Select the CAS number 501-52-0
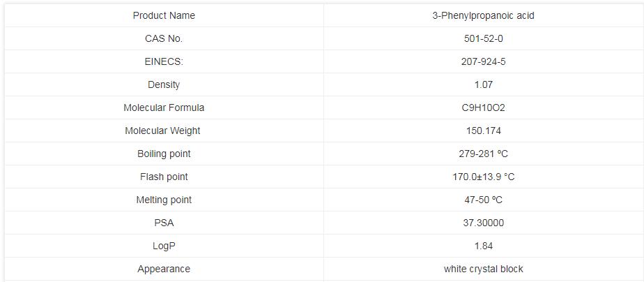 483,38
